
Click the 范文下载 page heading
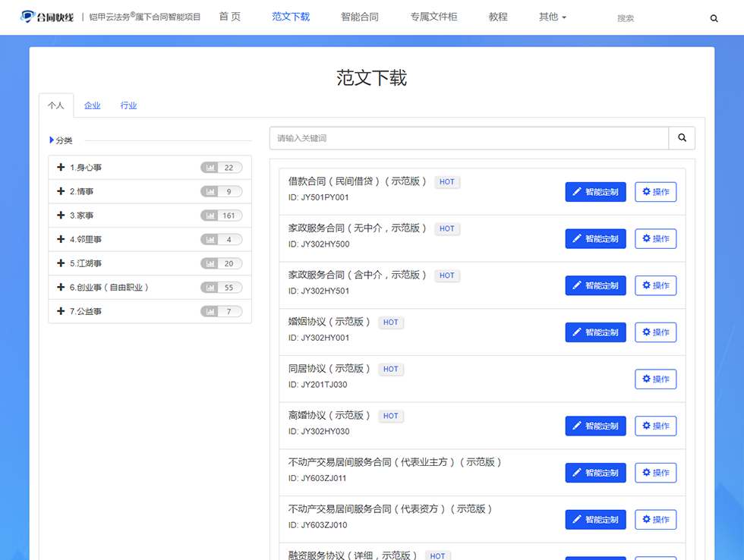pos(371,77)
